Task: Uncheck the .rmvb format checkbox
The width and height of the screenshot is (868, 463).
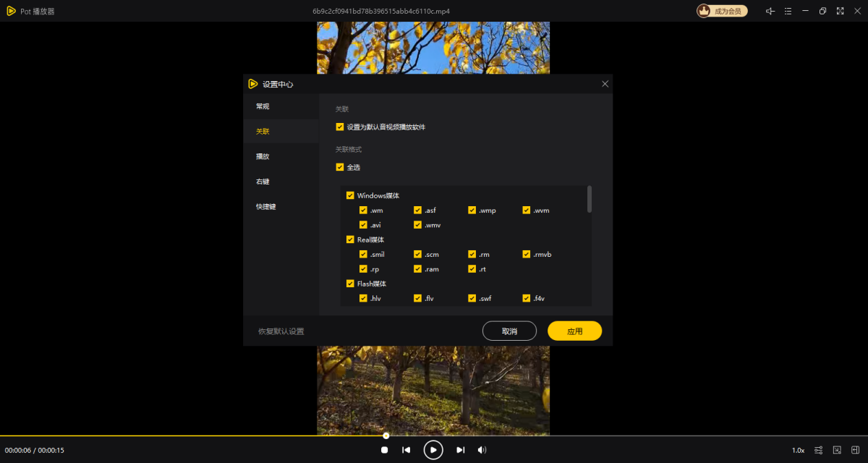Action: [527, 255]
